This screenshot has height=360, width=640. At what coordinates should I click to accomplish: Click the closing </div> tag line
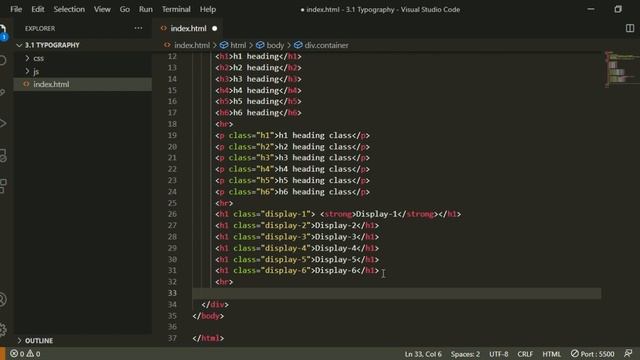pos(215,304)
